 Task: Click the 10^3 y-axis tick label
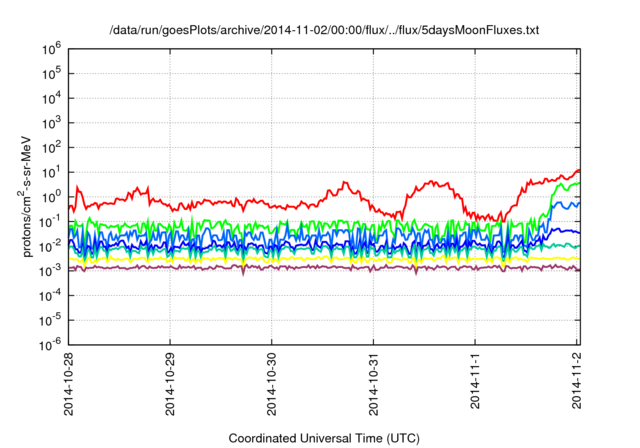[x=50, y=122]
